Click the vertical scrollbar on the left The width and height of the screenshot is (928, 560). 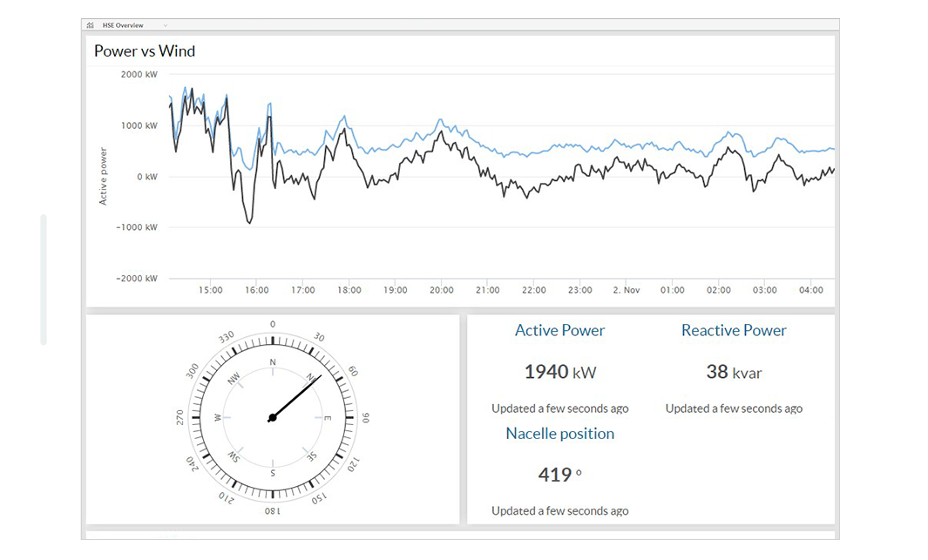click(44, 279)
